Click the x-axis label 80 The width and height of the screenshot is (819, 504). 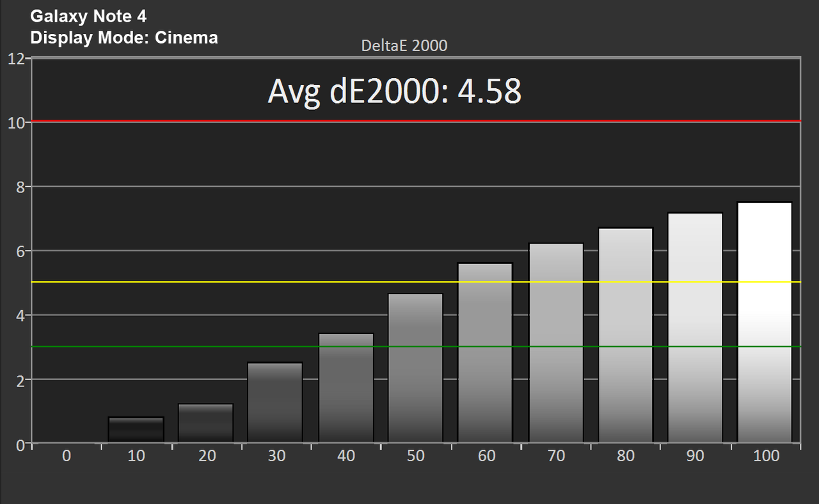point(626,456)
